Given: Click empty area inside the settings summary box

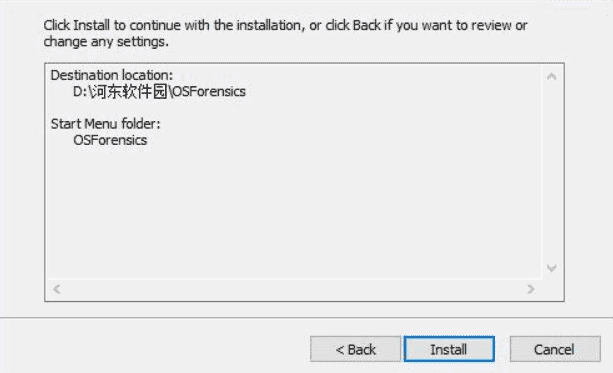Looking at the screenshot, I should [x=293, y=211].
